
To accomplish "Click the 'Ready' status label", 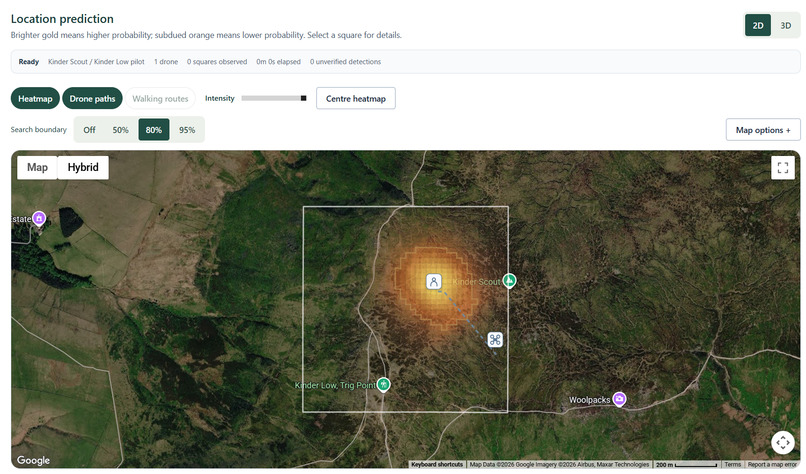I will [29, 62].
